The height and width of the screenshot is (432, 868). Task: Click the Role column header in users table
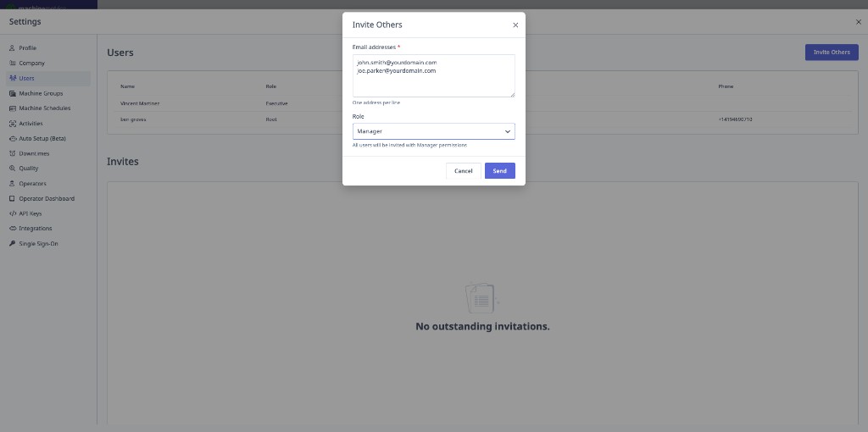(270, 86)
